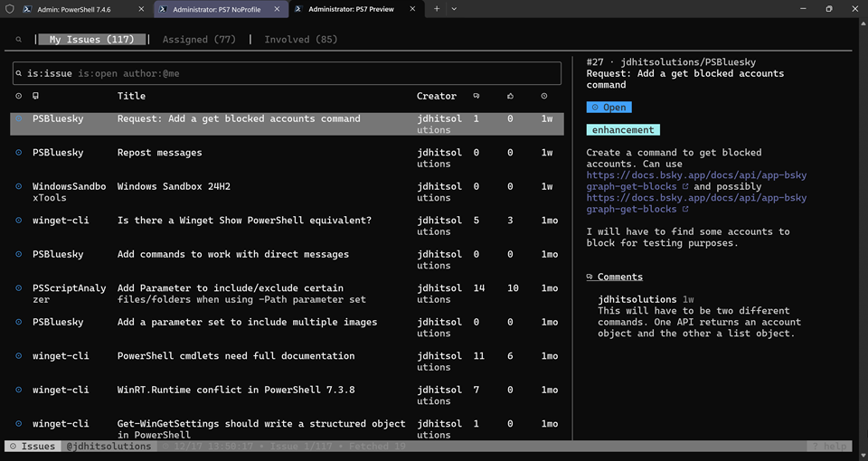The width and height of the screenshot is (868, 461).
Task: Click the updated-time clock column header icon
Action: pos(544,96)
